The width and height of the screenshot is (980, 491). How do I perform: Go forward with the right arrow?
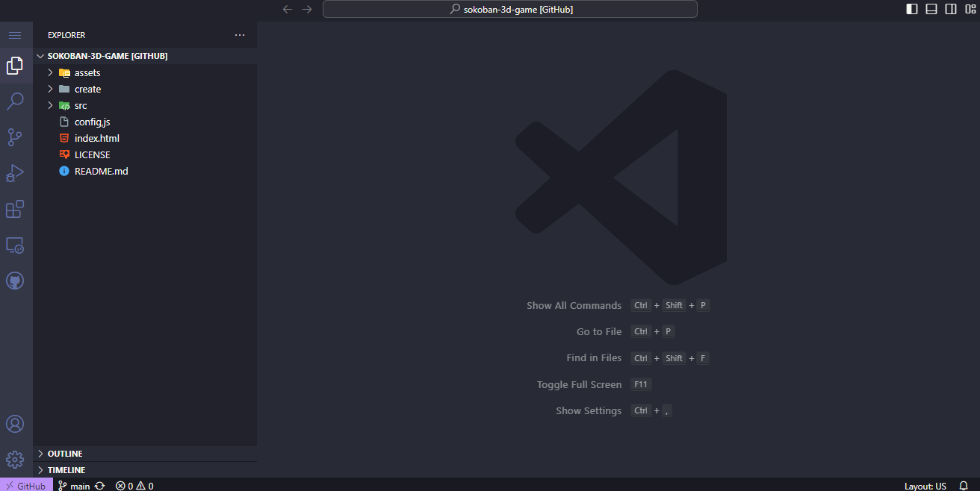point(307,9)
